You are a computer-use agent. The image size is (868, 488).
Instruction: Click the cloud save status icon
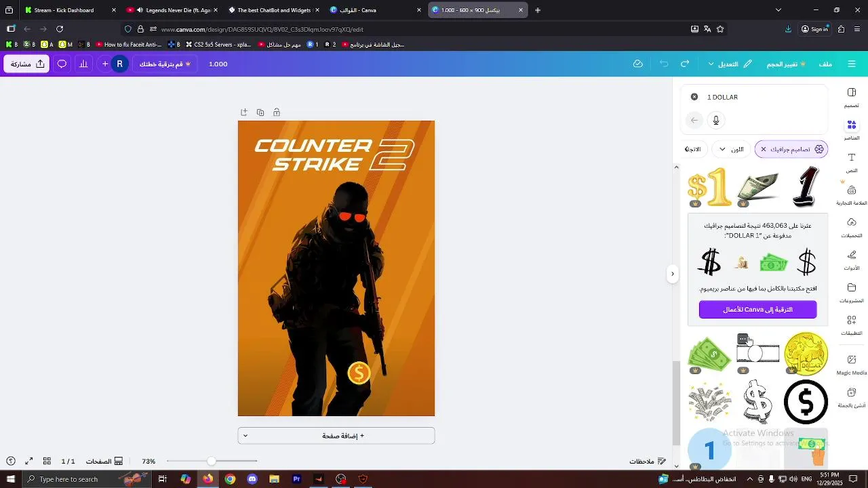638,64
